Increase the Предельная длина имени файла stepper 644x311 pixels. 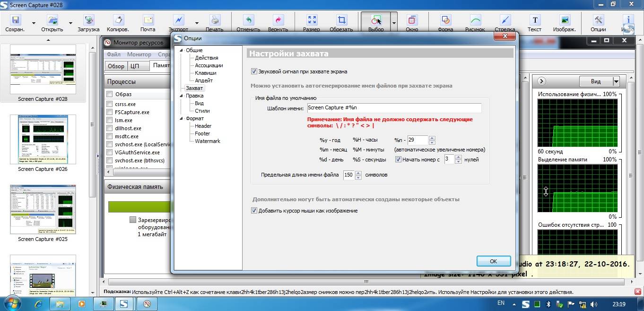[358, 173]
